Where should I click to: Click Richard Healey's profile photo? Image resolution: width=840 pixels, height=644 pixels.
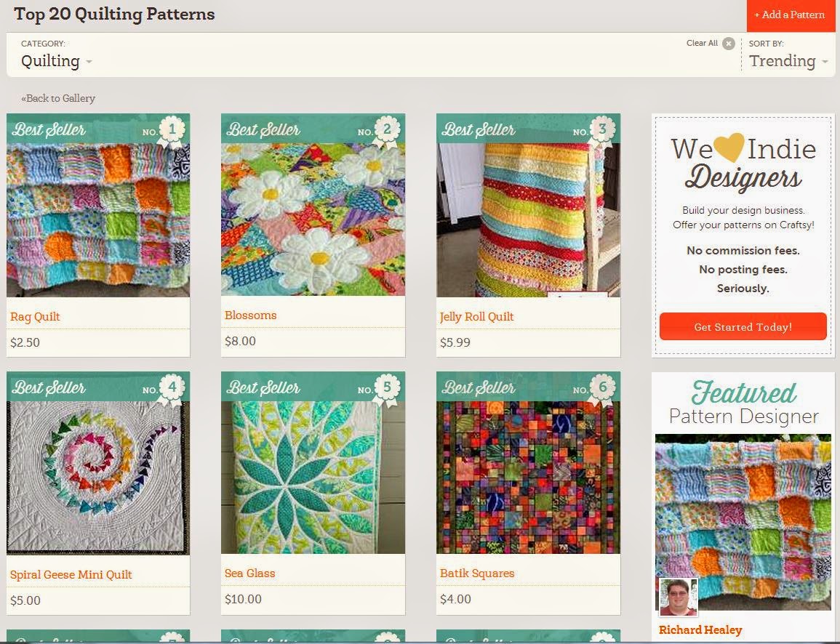coord(679,597)
